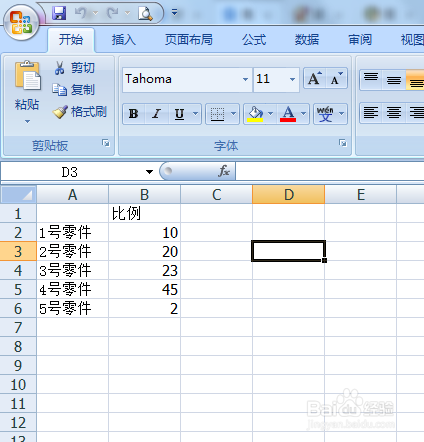Click the Name Box showing D3
Viewport: 424px width, 442px height.
pyautogui.click(x=70, y=172)
